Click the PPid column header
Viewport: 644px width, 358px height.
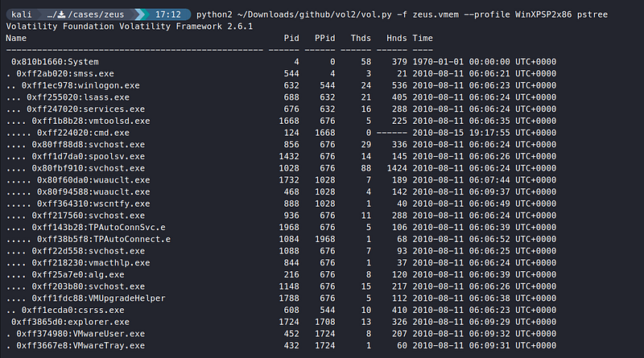click(x=325, y=38)
